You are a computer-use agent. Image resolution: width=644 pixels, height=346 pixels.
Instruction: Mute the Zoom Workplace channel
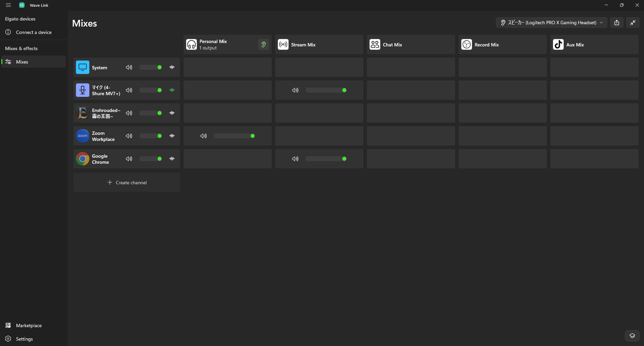pos(129,136)
